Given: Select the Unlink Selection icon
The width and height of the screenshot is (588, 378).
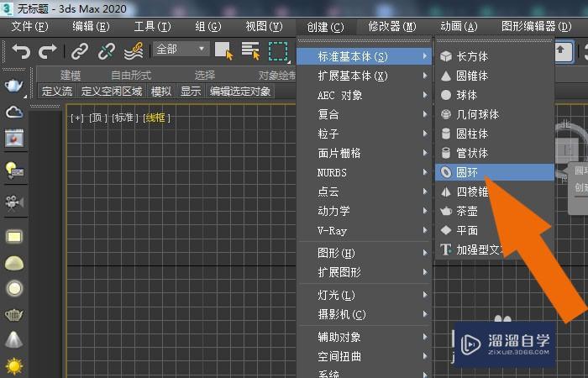Looking at the screenshot, I should point(107,51).
